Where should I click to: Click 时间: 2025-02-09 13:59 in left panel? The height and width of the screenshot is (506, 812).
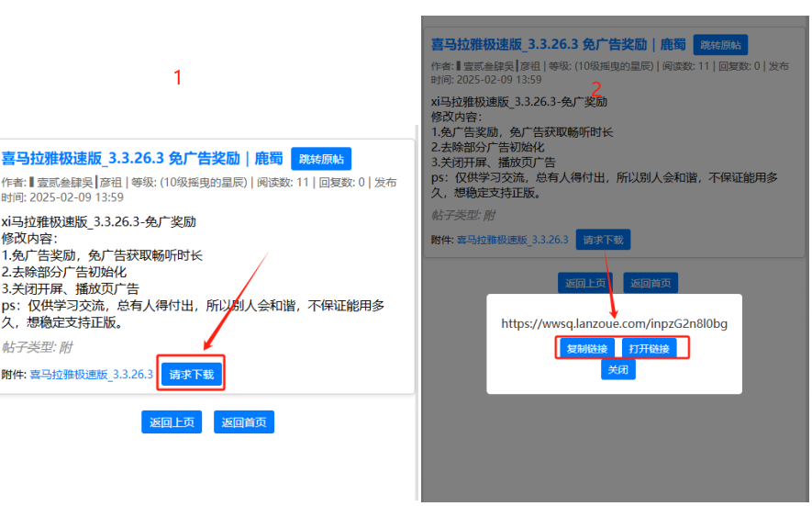click(x=62, y=197)
